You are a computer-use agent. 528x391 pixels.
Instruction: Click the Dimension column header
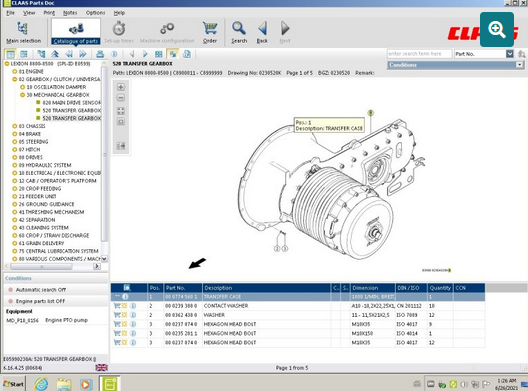coord(373,288)
